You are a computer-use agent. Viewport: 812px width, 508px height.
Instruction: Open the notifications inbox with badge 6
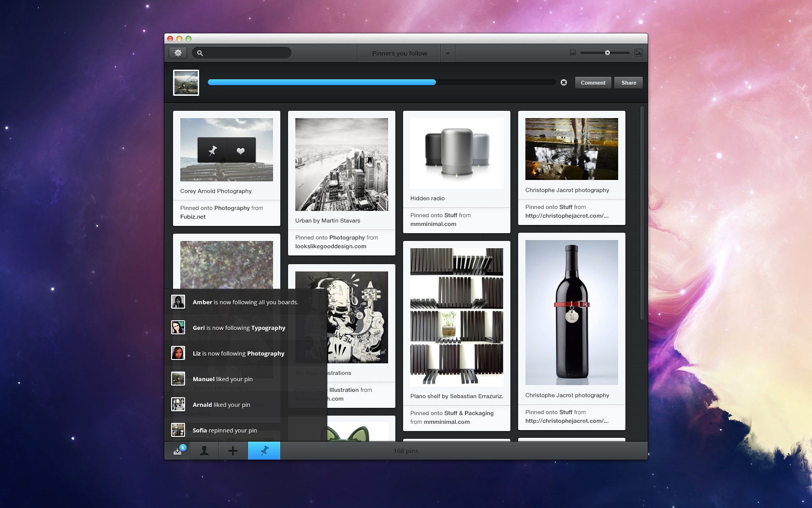(x=178, y=451)
